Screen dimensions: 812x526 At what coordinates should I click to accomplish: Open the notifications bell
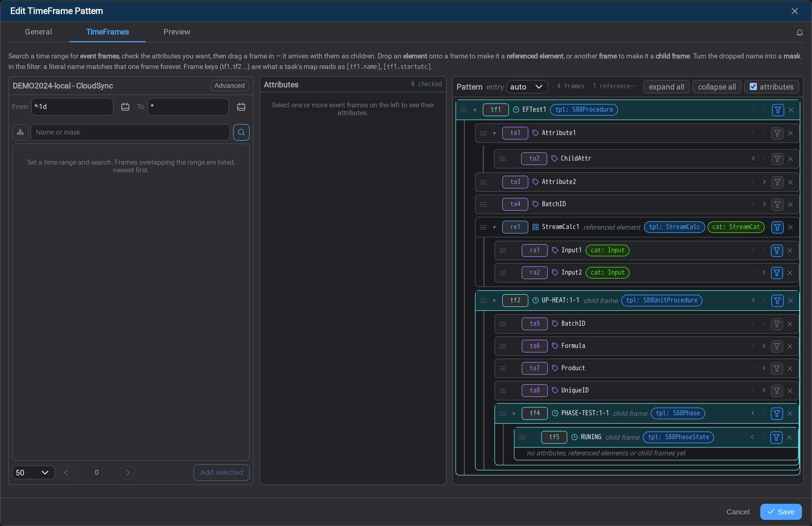[799, 33]
